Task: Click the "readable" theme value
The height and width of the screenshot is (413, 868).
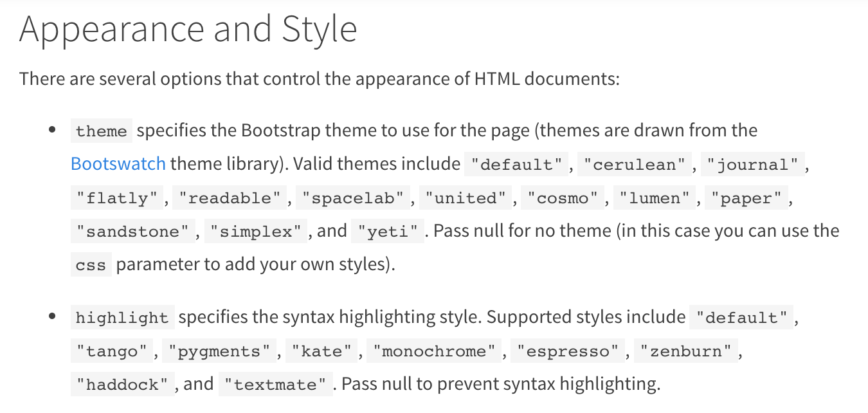Action: [230, 197]
